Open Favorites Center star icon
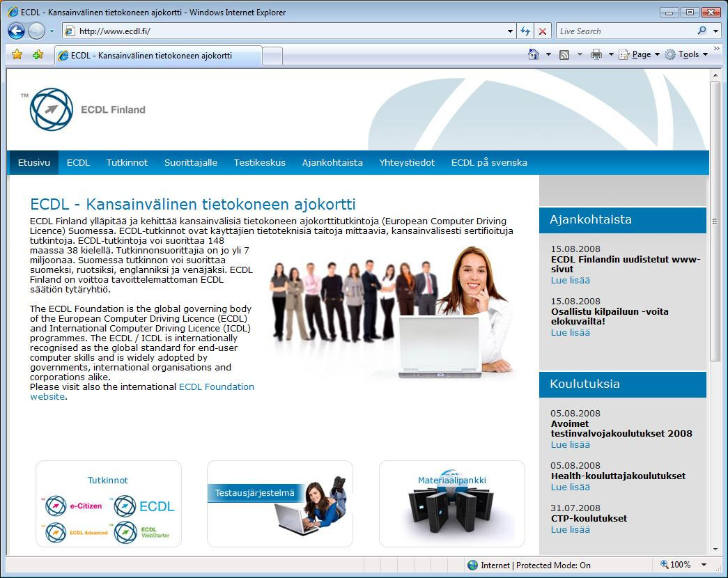728x578 pixels. click(17, 55)
